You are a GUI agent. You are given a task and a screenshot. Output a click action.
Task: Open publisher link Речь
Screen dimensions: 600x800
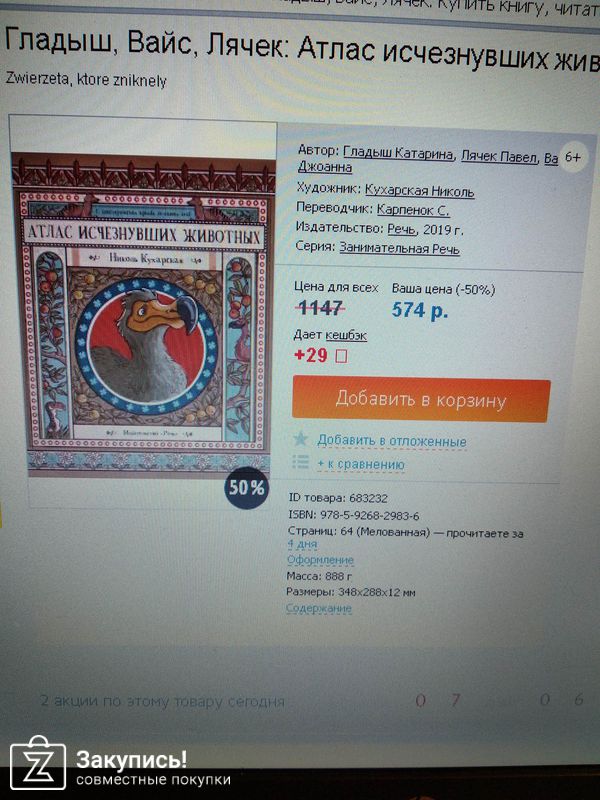(x=402, y=229)
